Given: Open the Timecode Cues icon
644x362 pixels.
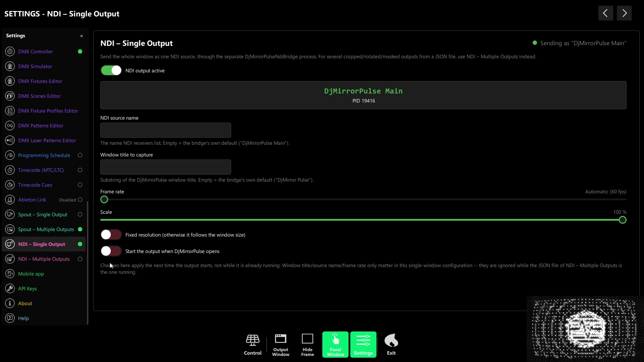Looking at the screenshot, I should (10, 185).
